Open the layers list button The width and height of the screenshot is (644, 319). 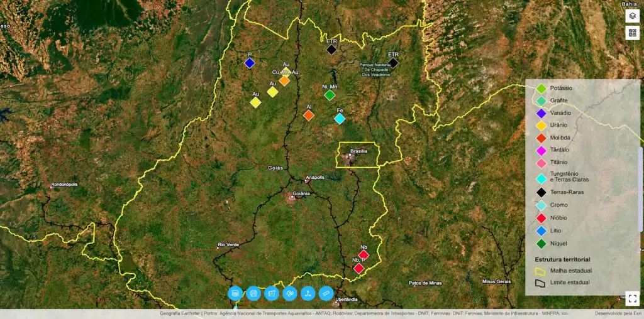[x=633, y=16]
